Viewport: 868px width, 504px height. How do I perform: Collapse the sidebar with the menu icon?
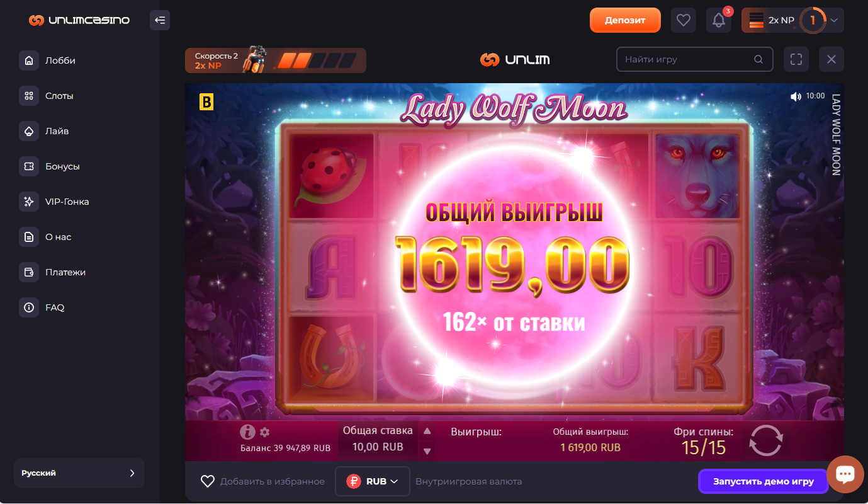tap(160, 20)
